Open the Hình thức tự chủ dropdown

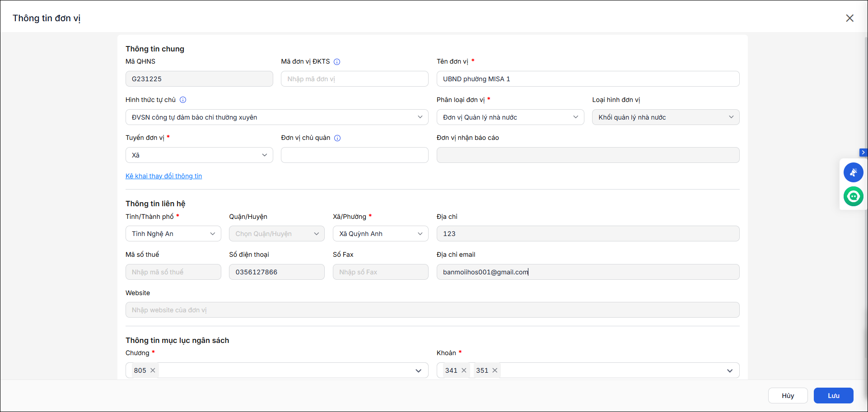point(277,117)
